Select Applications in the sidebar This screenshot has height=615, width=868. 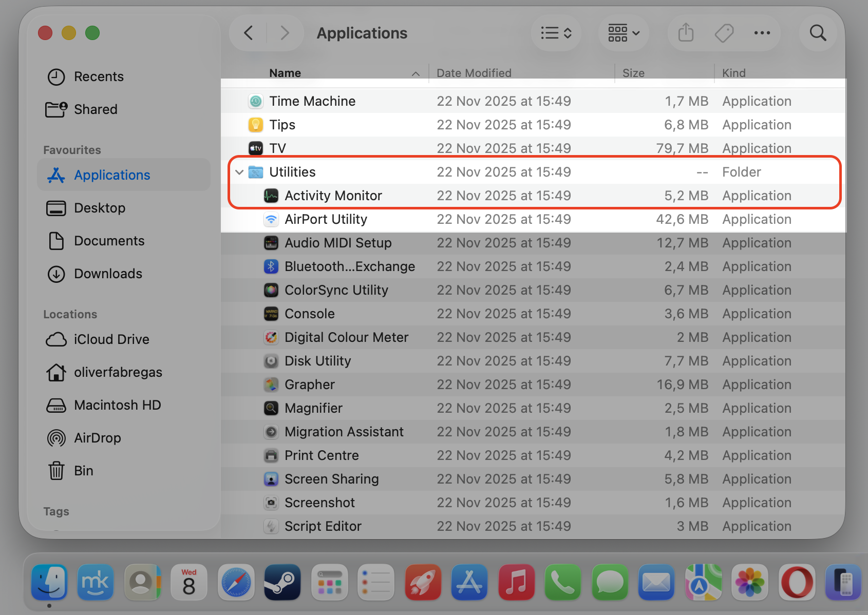[123, 175]
